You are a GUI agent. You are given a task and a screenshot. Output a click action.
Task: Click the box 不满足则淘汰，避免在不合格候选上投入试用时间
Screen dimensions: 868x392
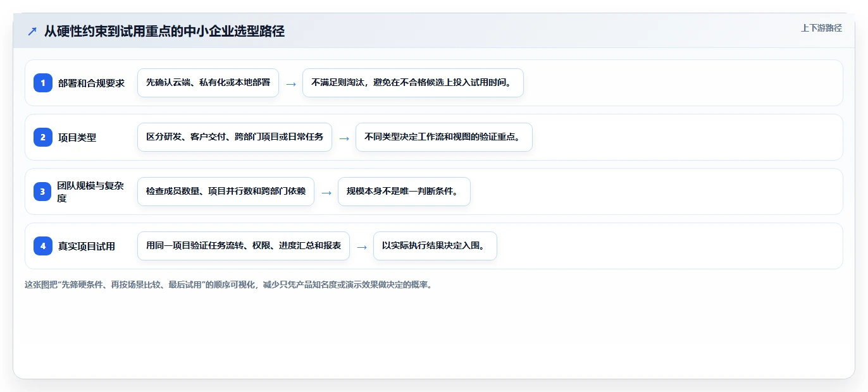[x=413, y=83]
